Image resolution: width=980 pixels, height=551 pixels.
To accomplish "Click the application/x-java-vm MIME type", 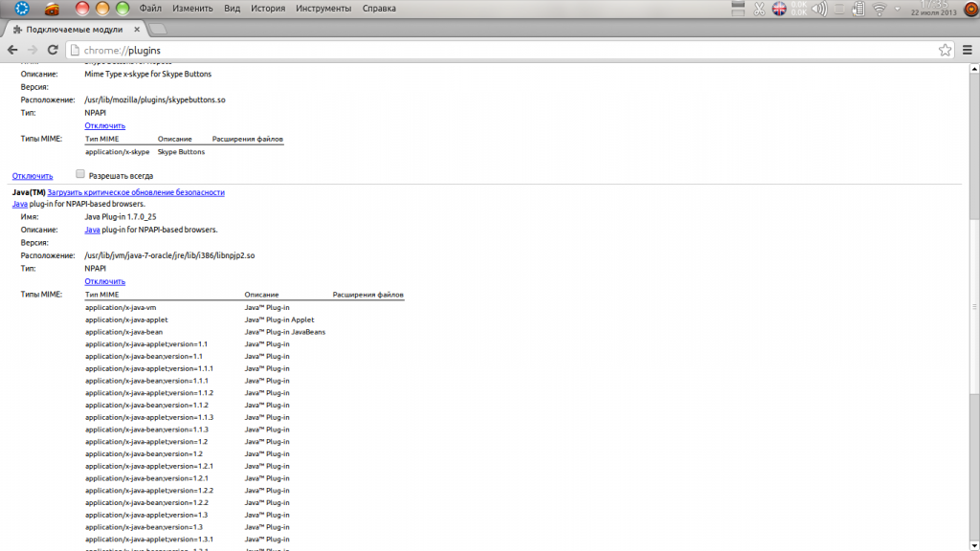I will (x=121, y=307).
